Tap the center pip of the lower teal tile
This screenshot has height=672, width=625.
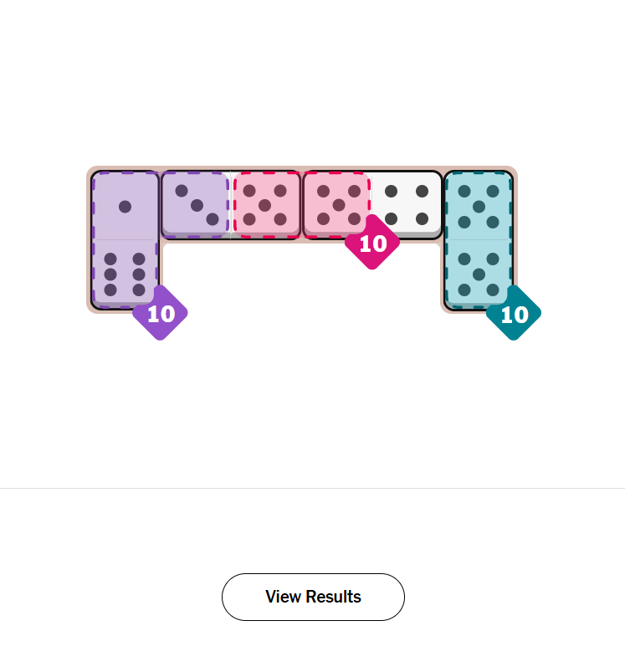(x=479, y=274)
